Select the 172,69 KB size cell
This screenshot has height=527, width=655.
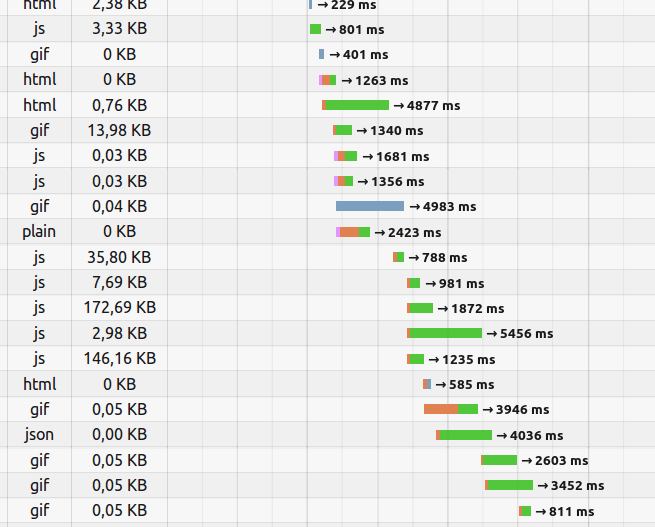pos(119,308)
